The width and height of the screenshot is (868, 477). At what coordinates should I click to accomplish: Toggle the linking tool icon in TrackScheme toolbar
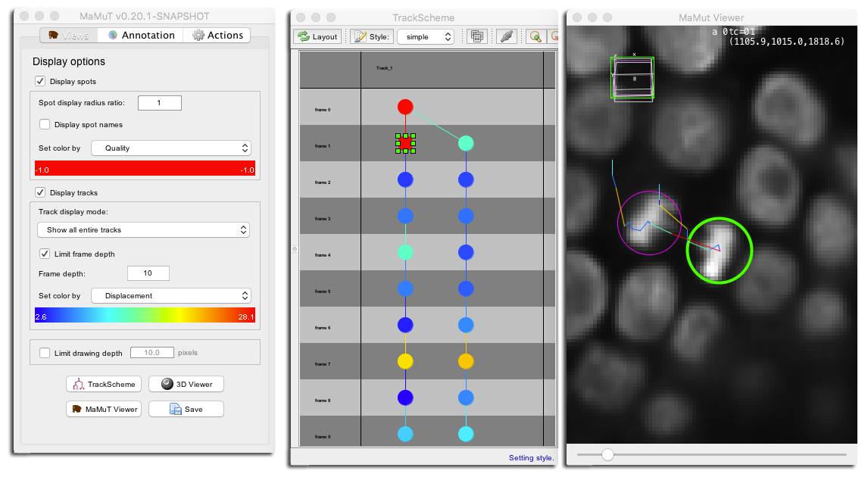pyautogui.click(x=507, y=36)
